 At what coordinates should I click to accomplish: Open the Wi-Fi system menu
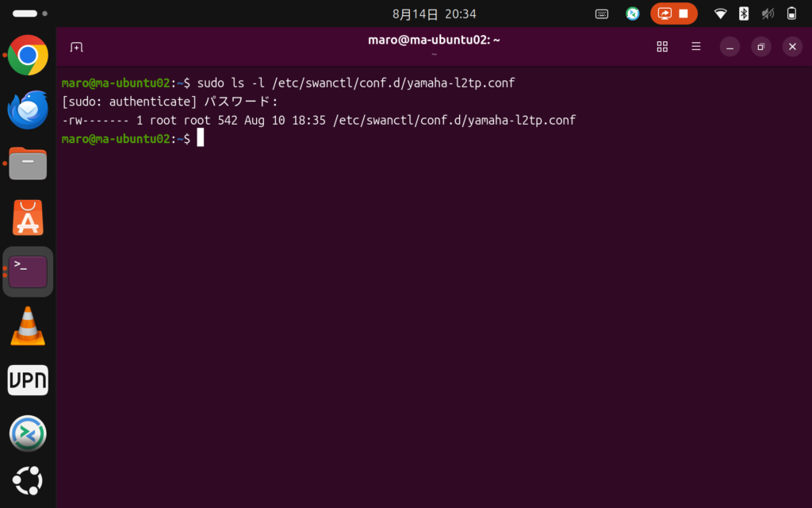pyautogui.click(x=720, y=14)
